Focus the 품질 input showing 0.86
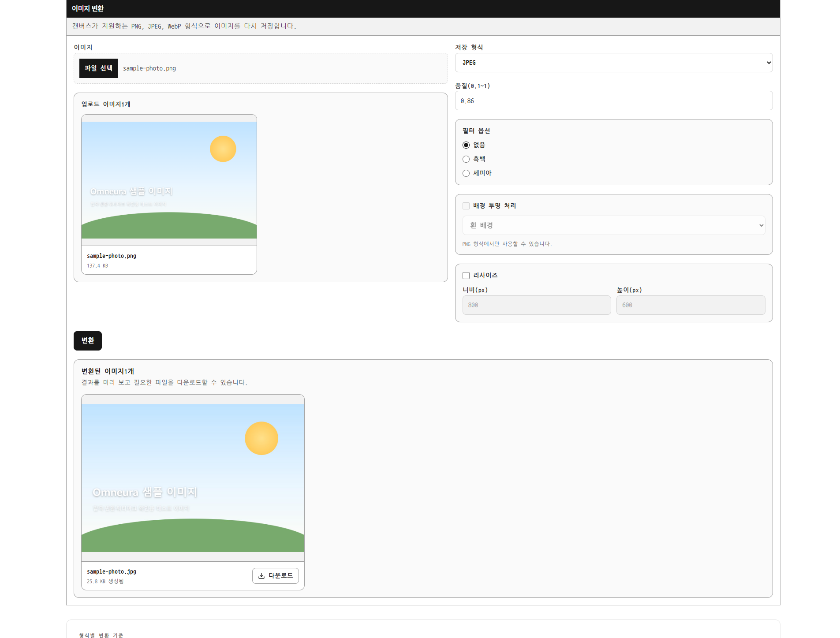This screenshot has width=840, height=638. point(614,101)
